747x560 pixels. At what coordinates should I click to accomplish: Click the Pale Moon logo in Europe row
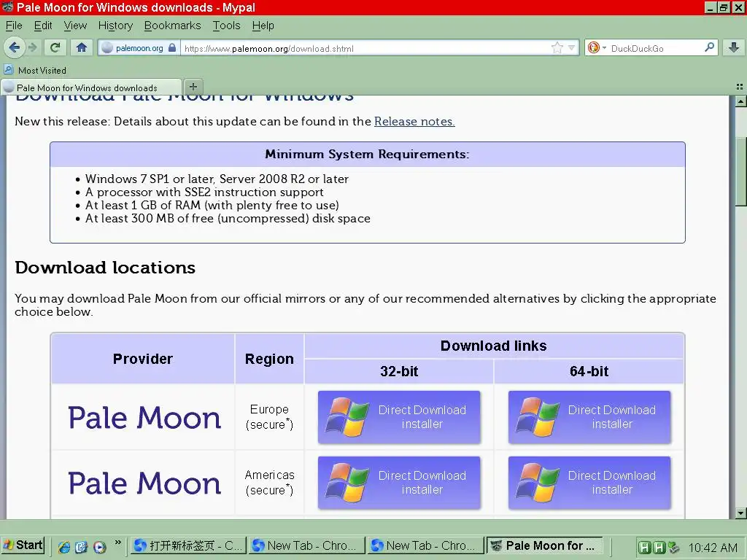click(x=144, y=418)
